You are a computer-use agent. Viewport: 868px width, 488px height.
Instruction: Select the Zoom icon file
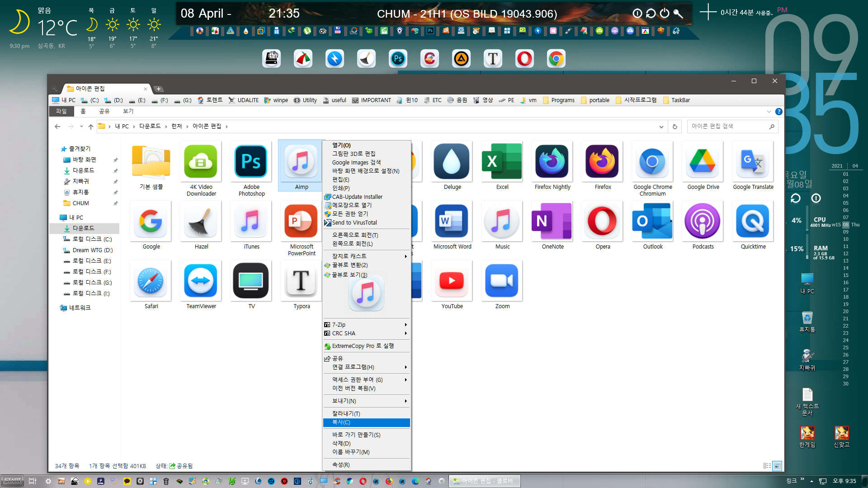click(x=502, y=285)
